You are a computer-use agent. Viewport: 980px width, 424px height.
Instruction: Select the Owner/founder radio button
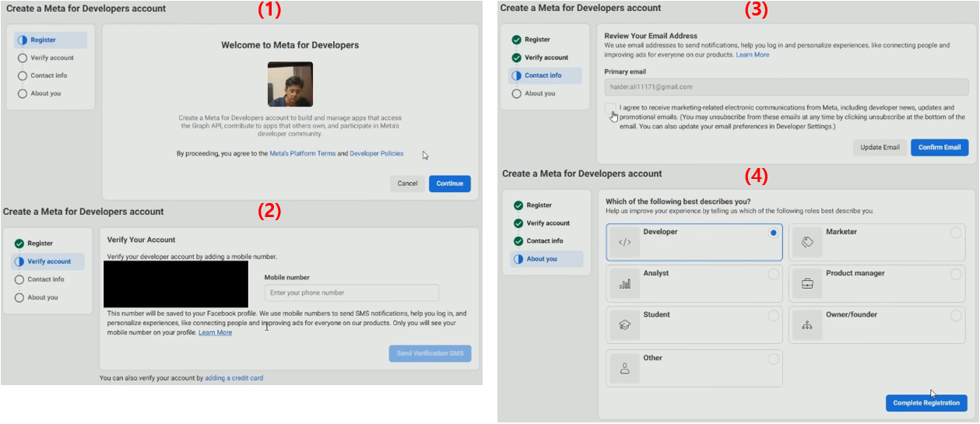point(956,315)
